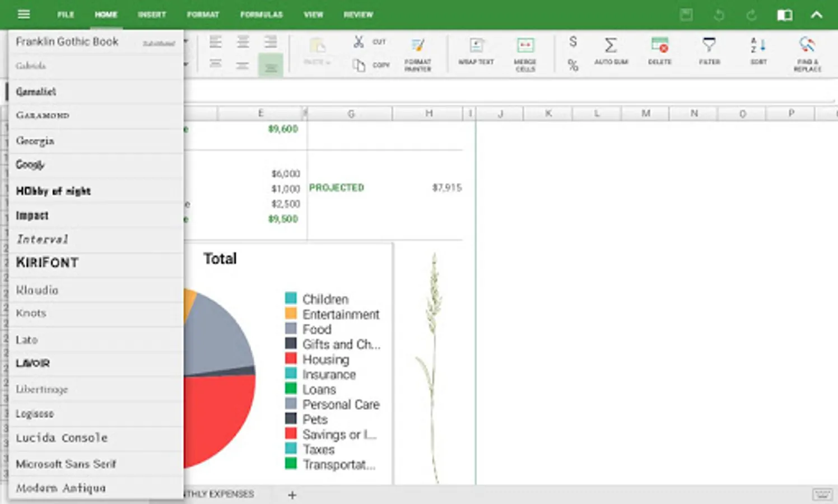Open the hamburger navigation menu
Viewport: 838px width, 504px height.
[x=24, y=15]
